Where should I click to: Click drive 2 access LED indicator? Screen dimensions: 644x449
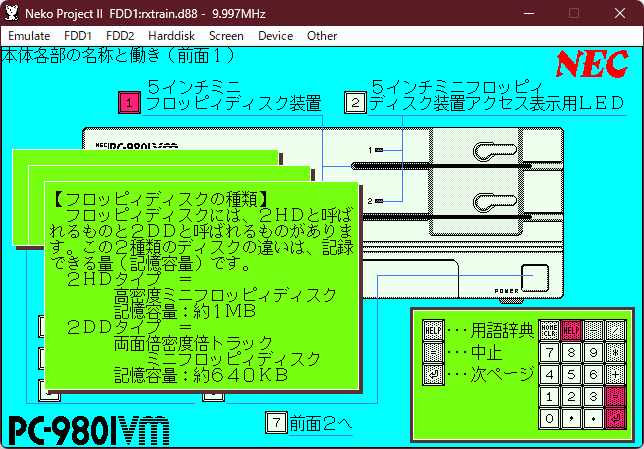[x=379, y=201]
